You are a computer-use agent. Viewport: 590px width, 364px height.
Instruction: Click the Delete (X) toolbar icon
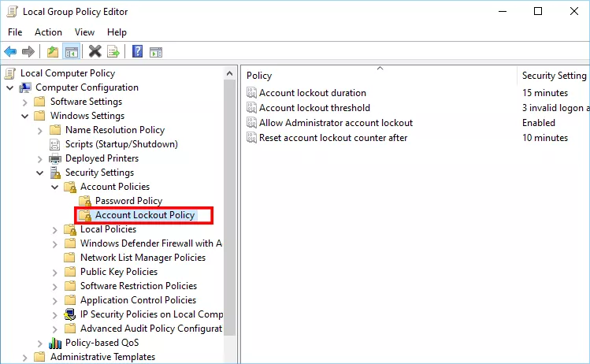(x=95, y=51)
